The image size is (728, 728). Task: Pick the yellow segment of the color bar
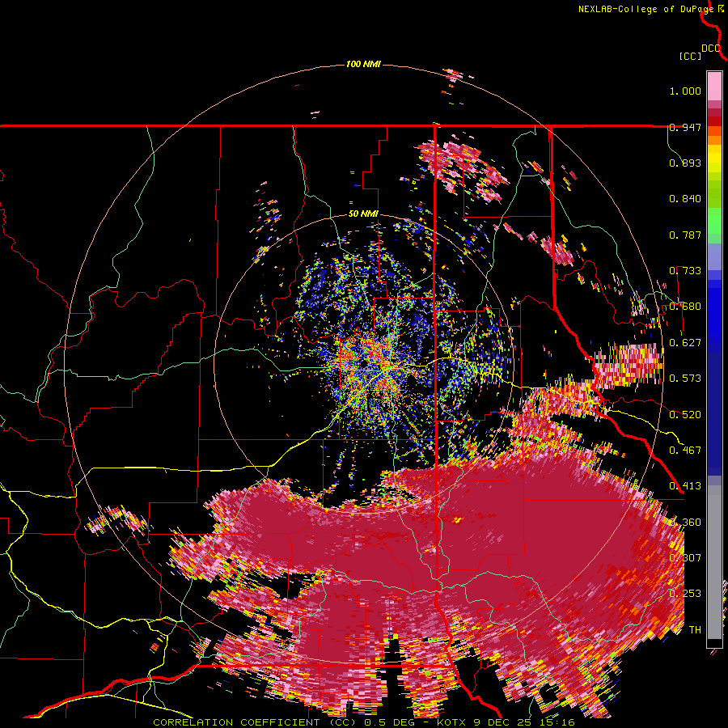tap(714, 159)
